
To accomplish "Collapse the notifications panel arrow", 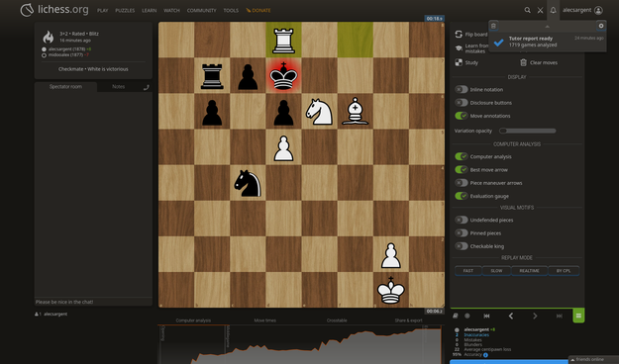I will [547, 26].
